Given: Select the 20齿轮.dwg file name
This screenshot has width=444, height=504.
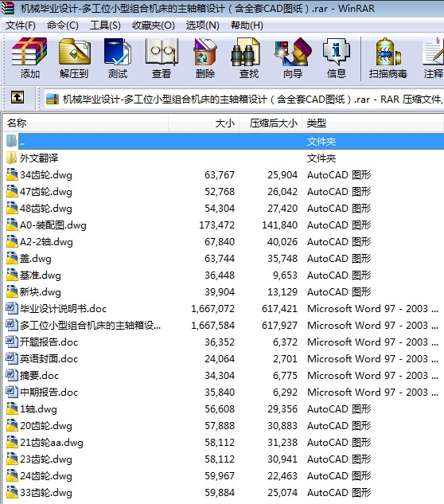Looking at the screenshot, I should click(46, 425).
